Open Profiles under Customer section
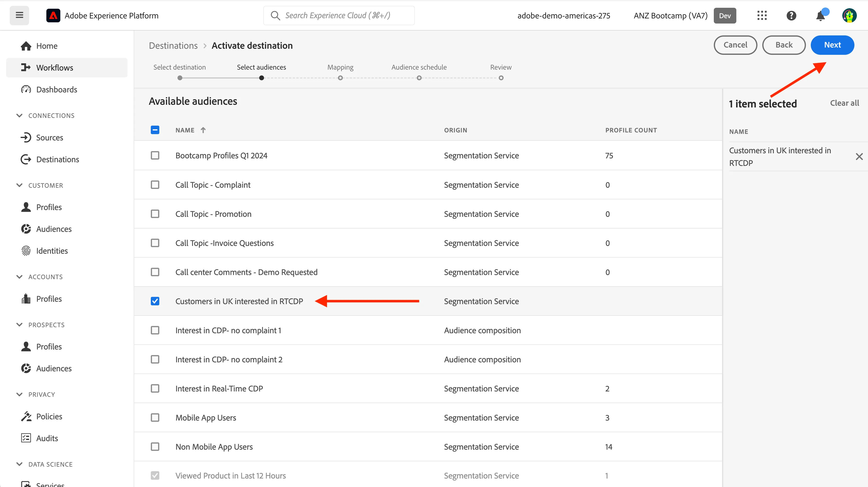 point(67,207)
